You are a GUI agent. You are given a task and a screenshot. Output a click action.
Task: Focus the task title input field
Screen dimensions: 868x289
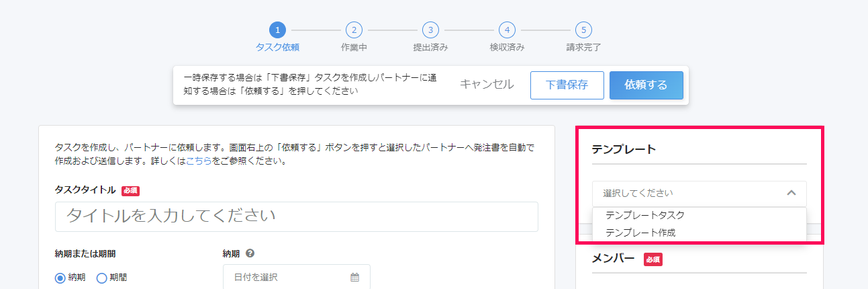coord(296,216)
